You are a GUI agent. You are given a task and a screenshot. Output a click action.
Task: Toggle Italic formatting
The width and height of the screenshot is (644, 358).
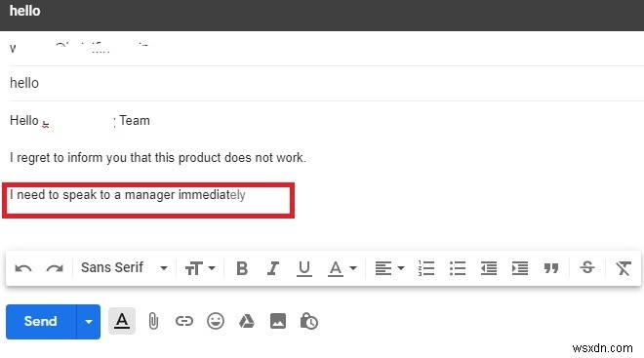click(x=273, y=268)
